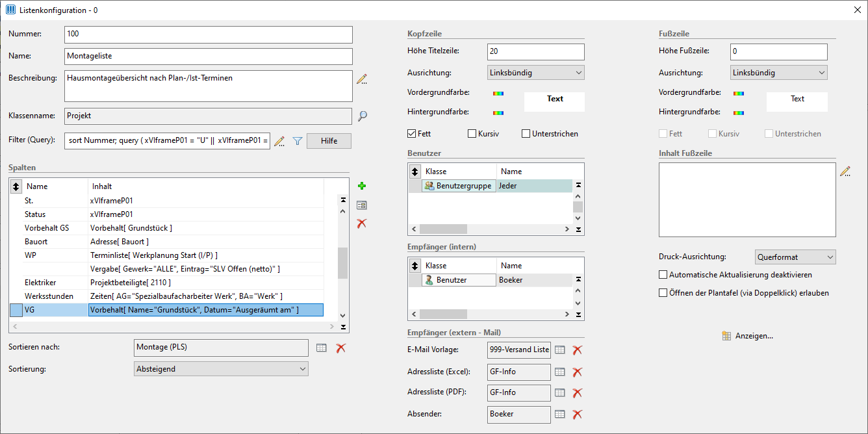Clear the Sortieren nach field
The width and height of the screenshot is (868, 434).
pos(340,348)
